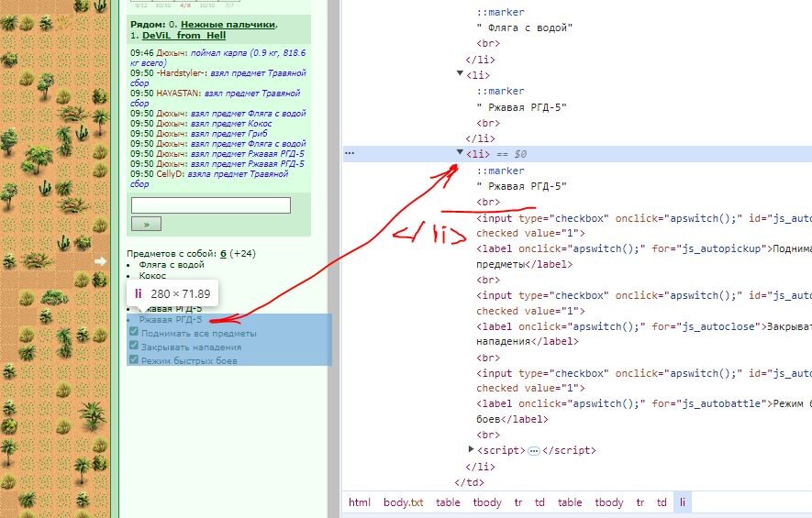812x518 pixels.
Task: Collapse the selected <li> == $0 node
Action: (x=460, y=153)
